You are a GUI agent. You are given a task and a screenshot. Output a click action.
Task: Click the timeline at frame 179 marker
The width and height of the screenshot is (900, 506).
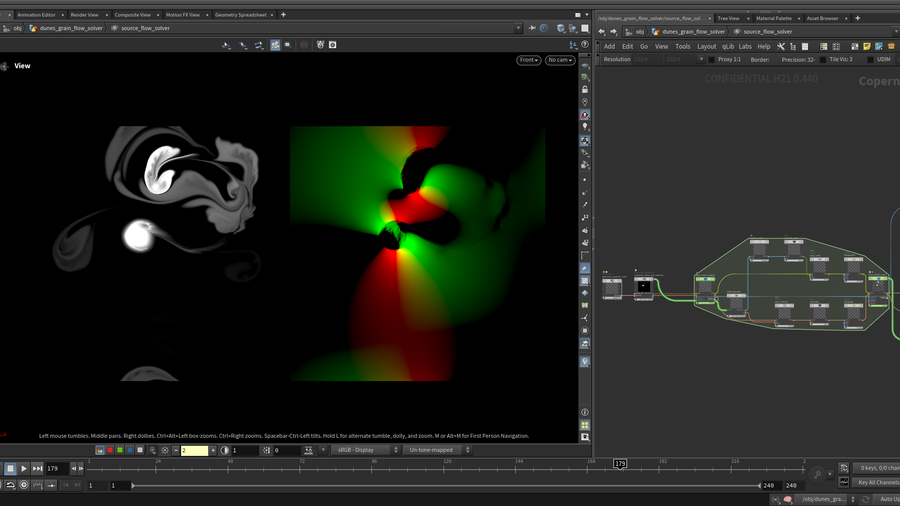[x=620, y=464]
